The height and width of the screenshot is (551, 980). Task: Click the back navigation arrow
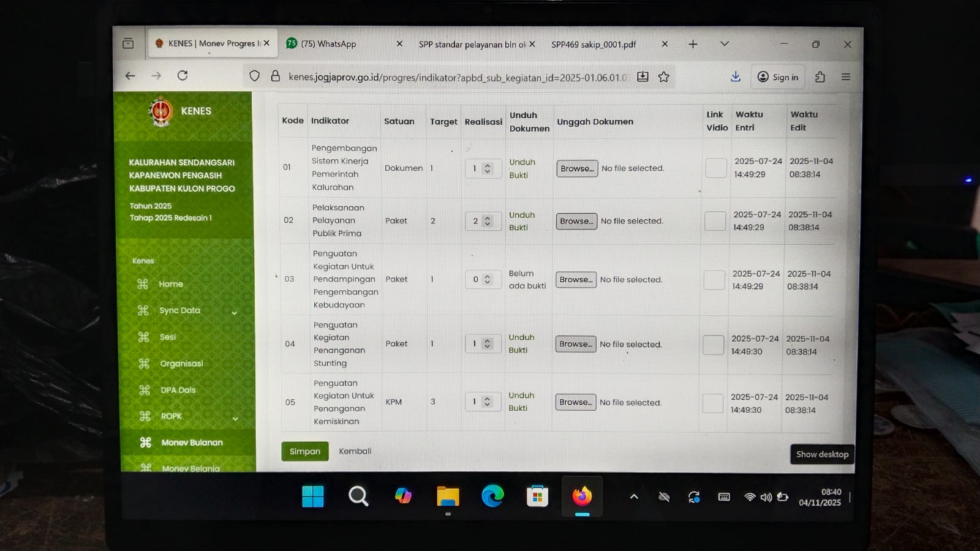(x=130, y=76)
